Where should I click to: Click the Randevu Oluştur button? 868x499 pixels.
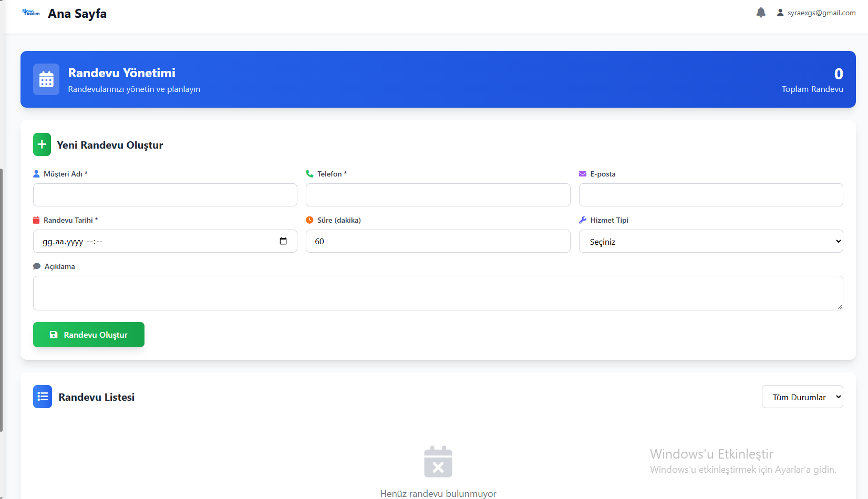tap(89, 335)
